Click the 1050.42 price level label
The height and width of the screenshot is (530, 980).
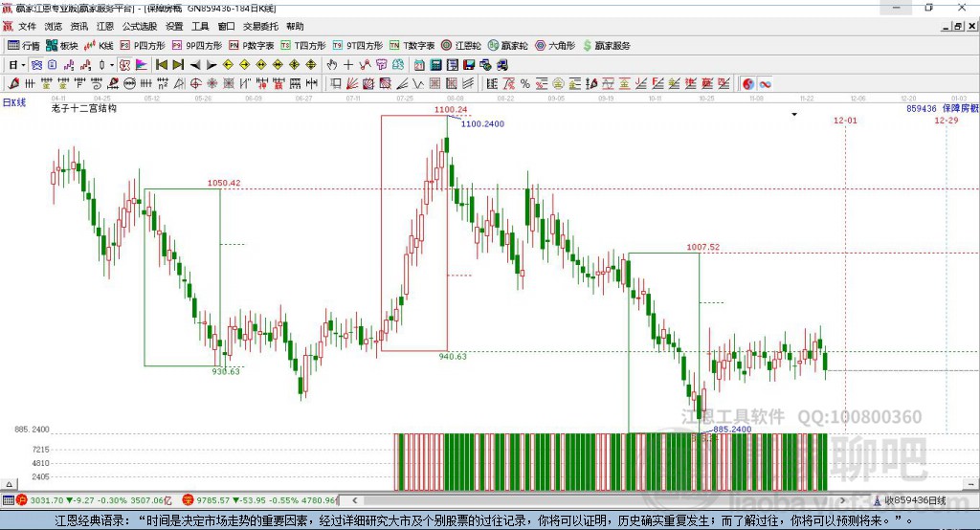coord(224,183)
